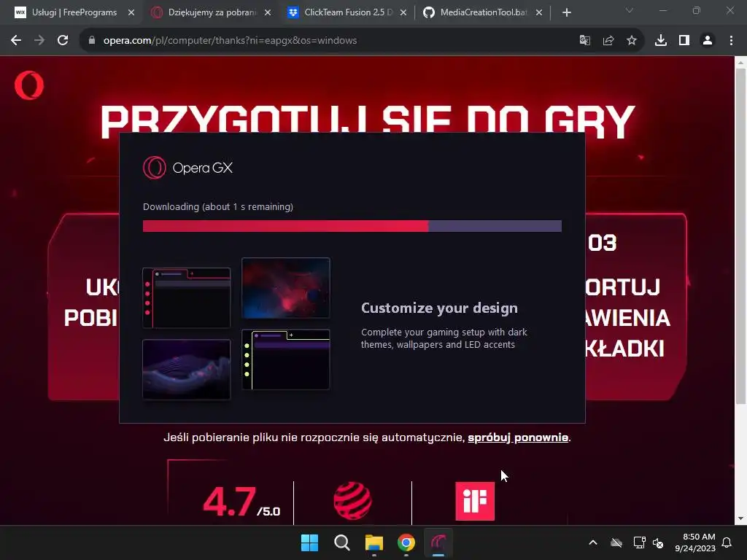This screenshot has height=560, width=747.
Task: Switch to Dziękujemy za pobranie tab
Action: (205, 12)
